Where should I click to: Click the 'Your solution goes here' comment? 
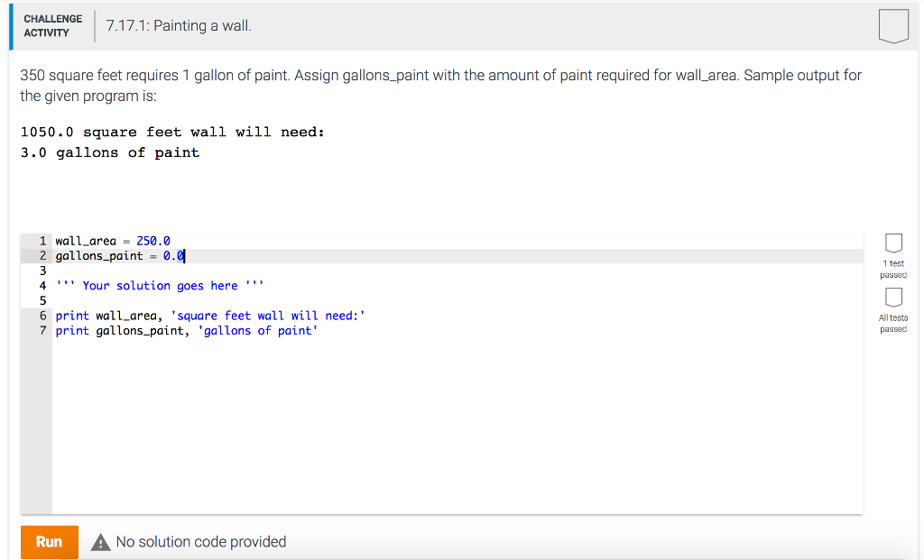(162, 285)
